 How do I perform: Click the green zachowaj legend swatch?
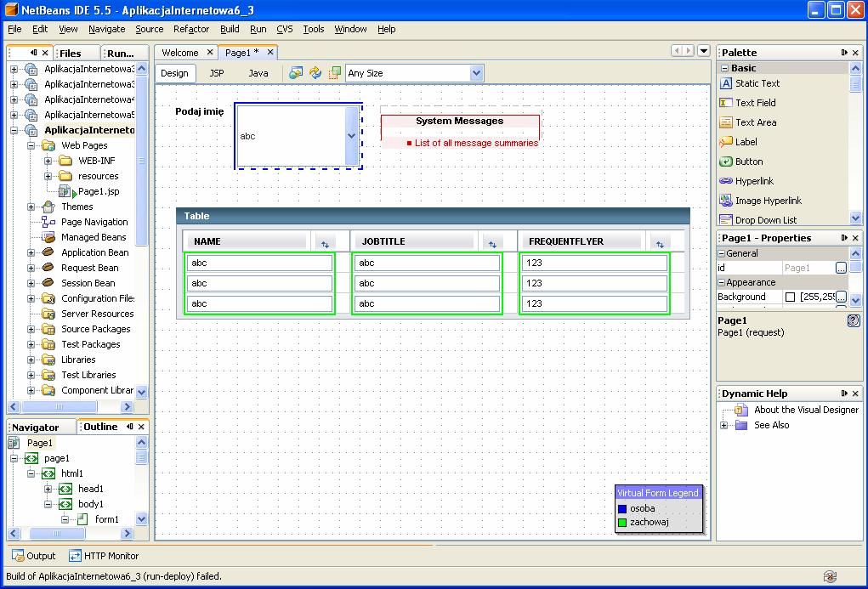pos(622,523)
